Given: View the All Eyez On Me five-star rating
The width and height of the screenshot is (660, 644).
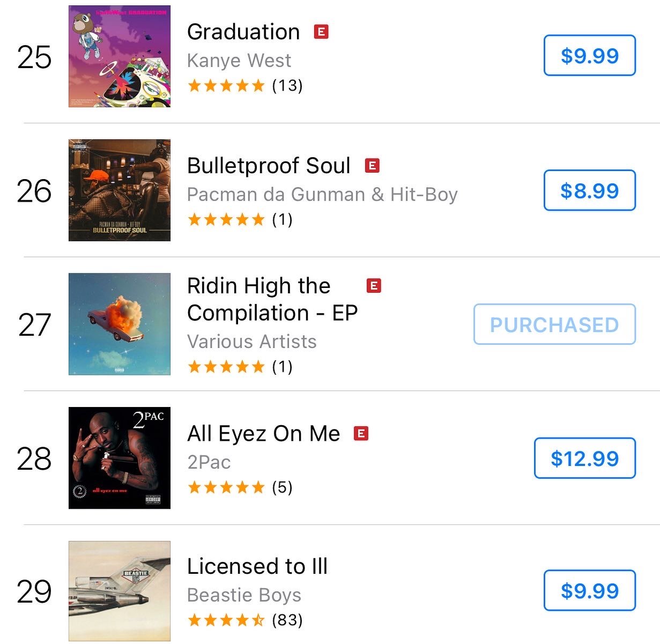Looking at the screenshot, I should (240, 487).
